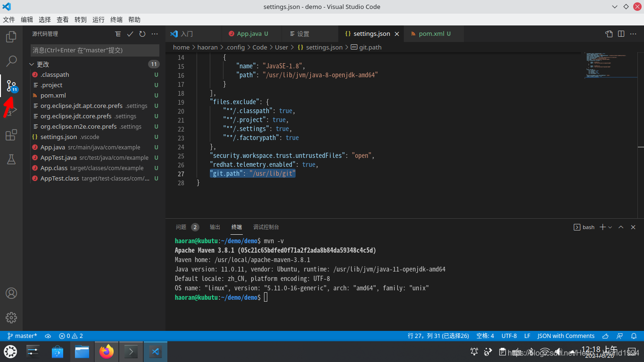Image resolution: width=644 pixels, height=362 pixels.
Task: Open AppTest.java in the changes list
Action: point(94,158)
